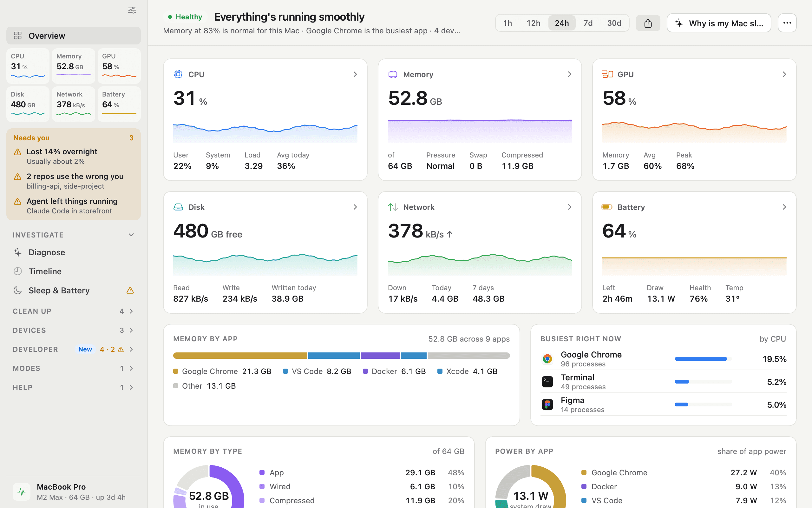Select the 12h time range
This screenshot has width=812, height=508.
[533, 23]
